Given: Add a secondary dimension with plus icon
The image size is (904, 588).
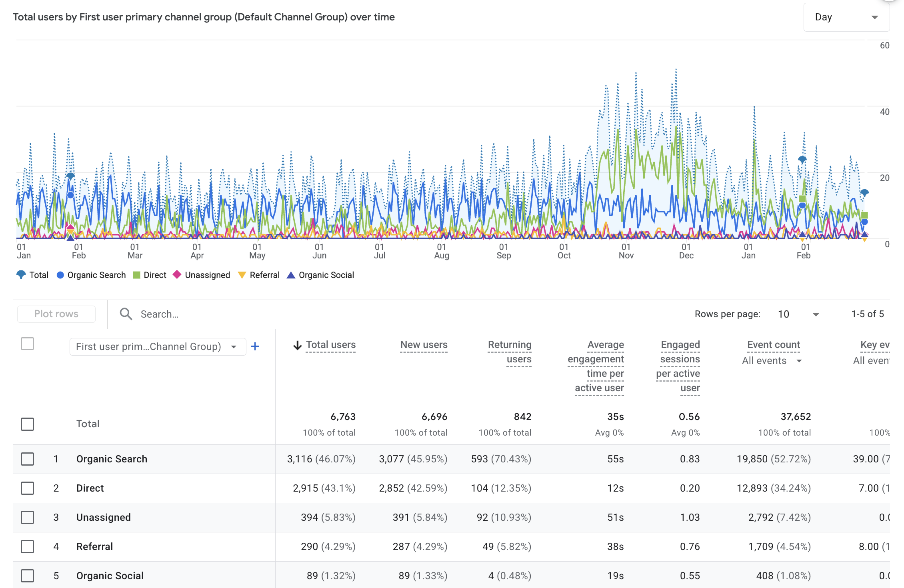Looking at the screenshot, I should pos(255,346).
